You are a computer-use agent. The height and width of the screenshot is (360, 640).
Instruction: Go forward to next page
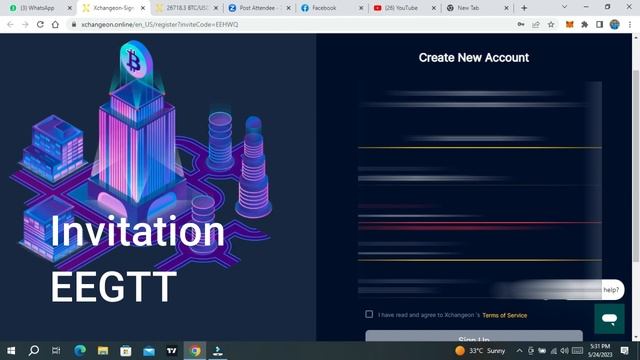coord(25,24)
